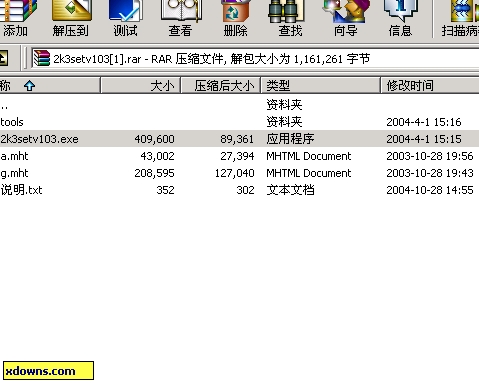This screenshot has width=479, height=383.
Task: Show archive 信息 (Info) icon
Action: coord(400,17)
